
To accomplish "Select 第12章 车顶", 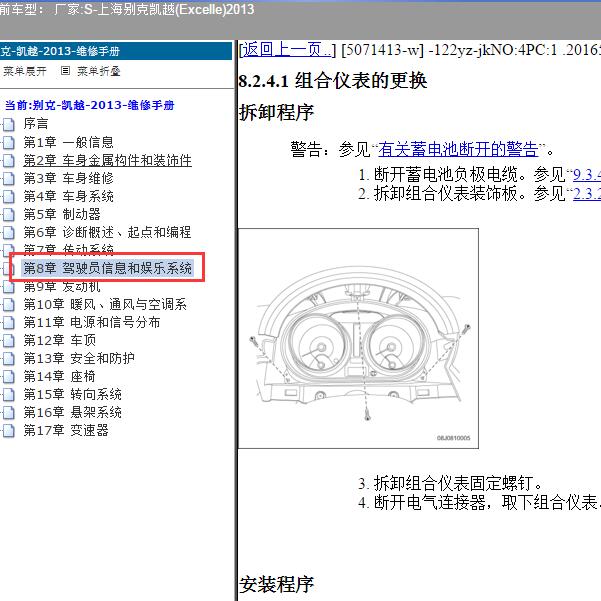I will [x=60, y=340].
